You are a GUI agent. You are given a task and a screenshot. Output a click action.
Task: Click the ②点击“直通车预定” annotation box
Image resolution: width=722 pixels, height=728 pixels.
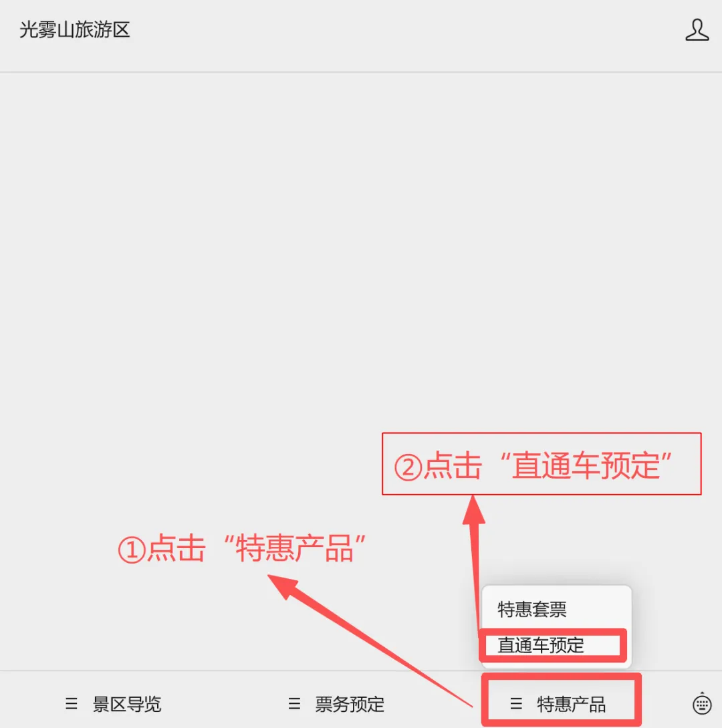coord(541,464)
